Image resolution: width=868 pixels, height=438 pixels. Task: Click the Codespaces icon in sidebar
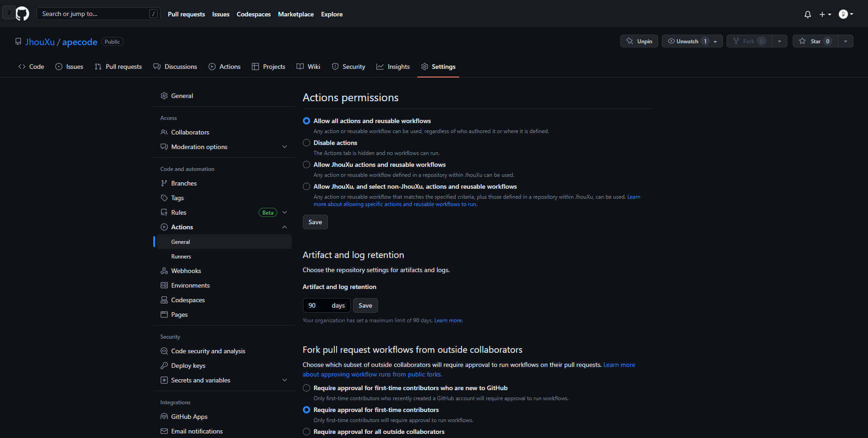(164, 300)
